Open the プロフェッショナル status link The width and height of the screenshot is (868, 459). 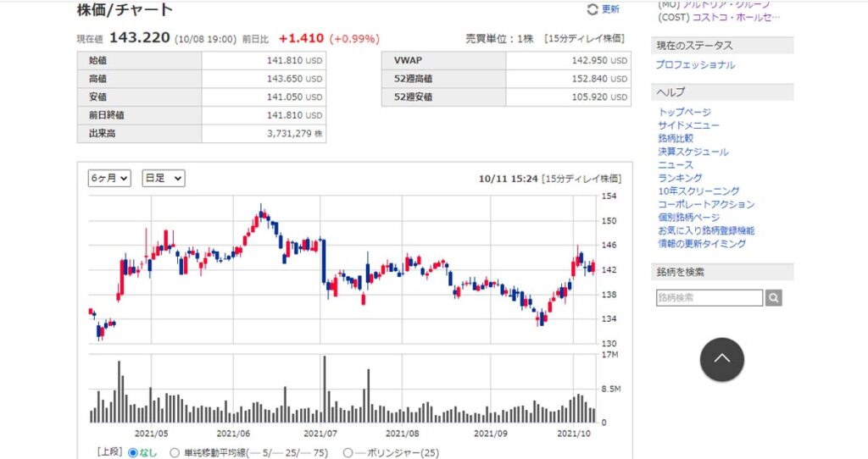[x=696, y=65]
